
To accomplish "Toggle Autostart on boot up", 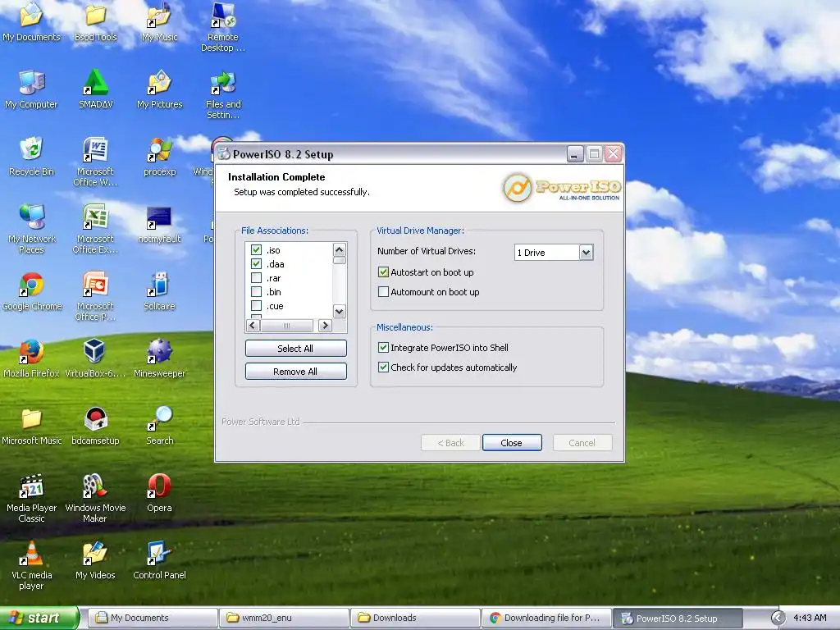I will click(383, 272).
